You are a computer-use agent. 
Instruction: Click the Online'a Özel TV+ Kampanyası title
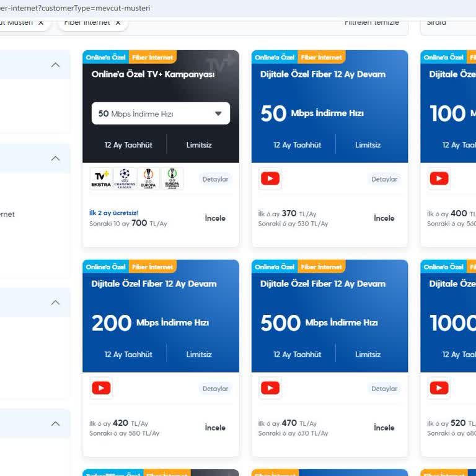tap(153, 74)
